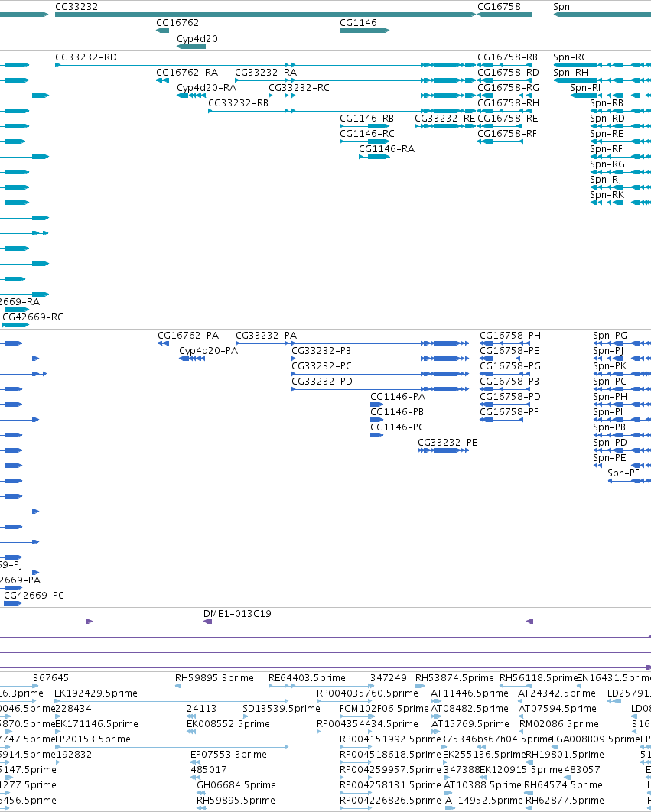Click transcript CG1146-RA
The width and height of the screenshot is (651, 812).
[x=386, y=148]
